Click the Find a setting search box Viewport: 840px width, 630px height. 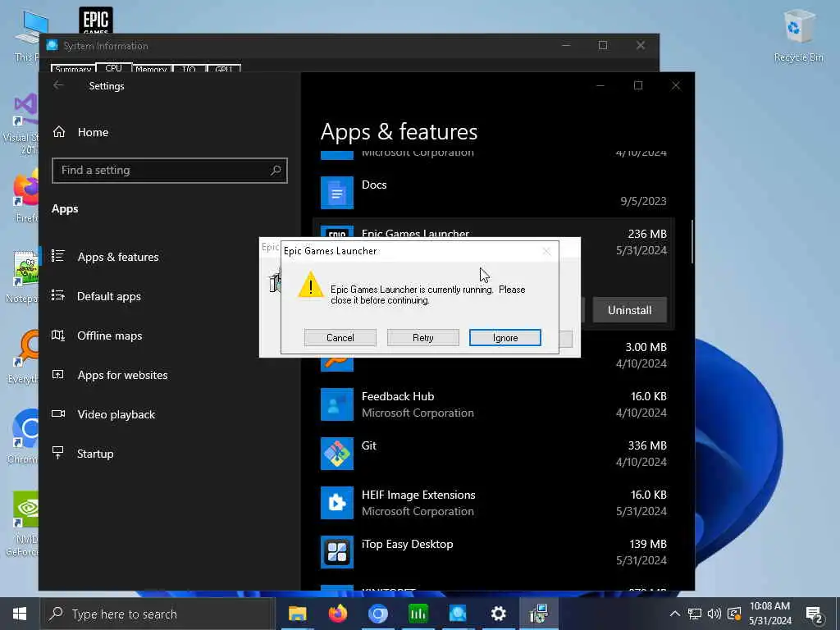(x=170, y=171)
